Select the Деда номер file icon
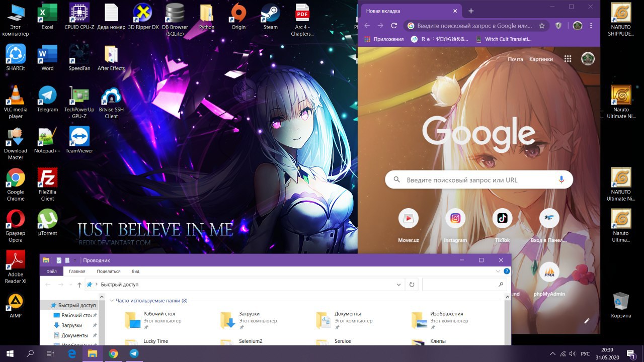The height and width of the screenshot is (362, 644). click(x=111, y=17)
